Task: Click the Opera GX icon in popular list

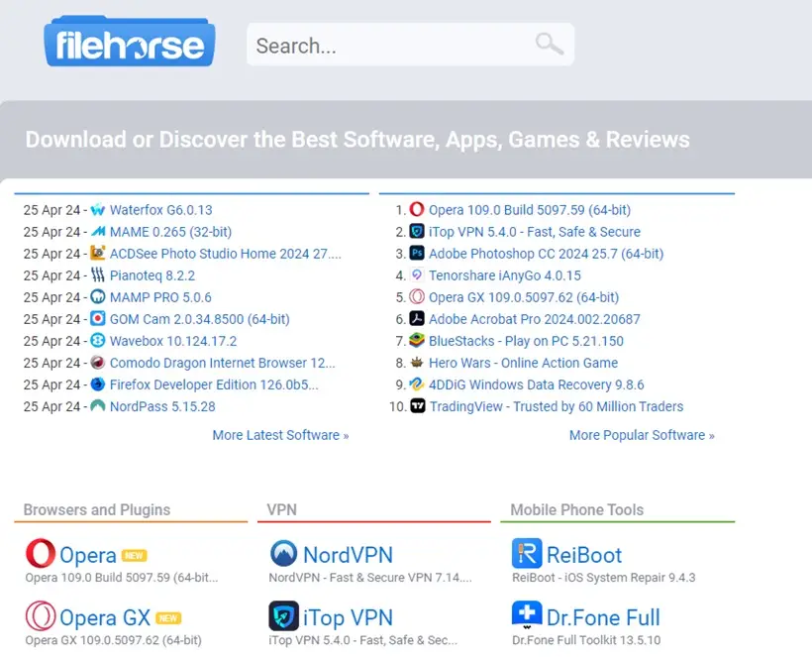Action: tap(417, 297)
